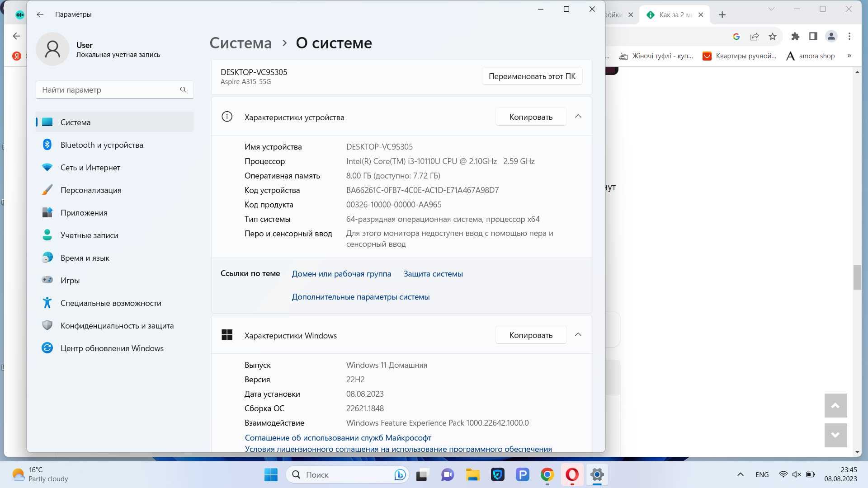
Task: Show more bookmarks chevron in Chrome
Action: (849, 56)
